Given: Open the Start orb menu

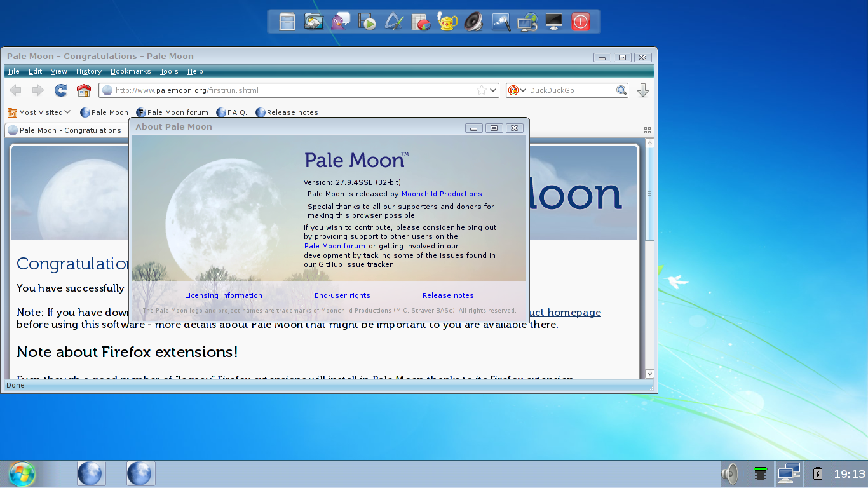Looking at the screenshot, I should point(22,474).
